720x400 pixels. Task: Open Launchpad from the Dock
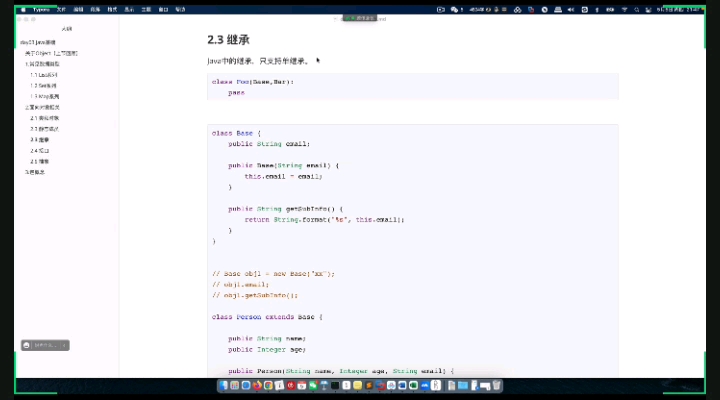[234, 385]
